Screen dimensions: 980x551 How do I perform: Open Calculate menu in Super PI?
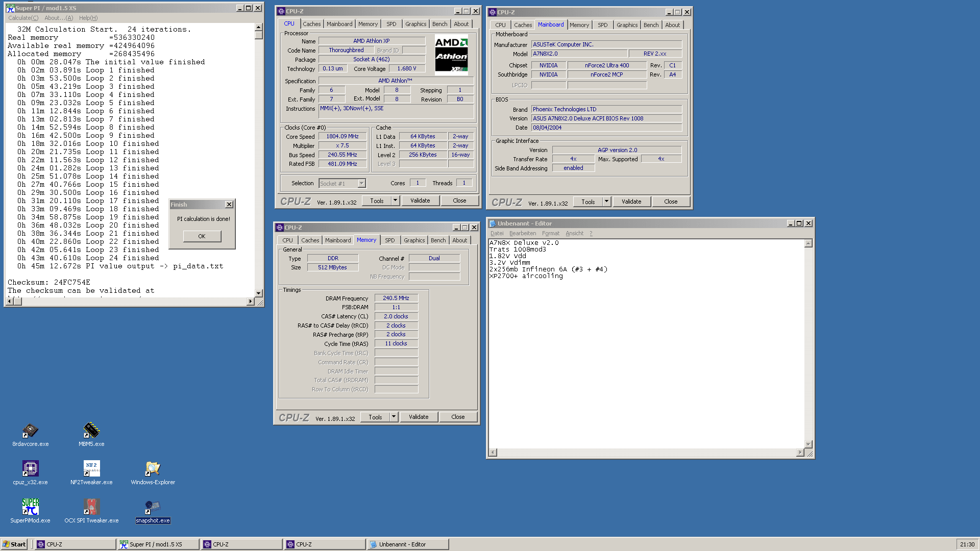pos(23,18)
